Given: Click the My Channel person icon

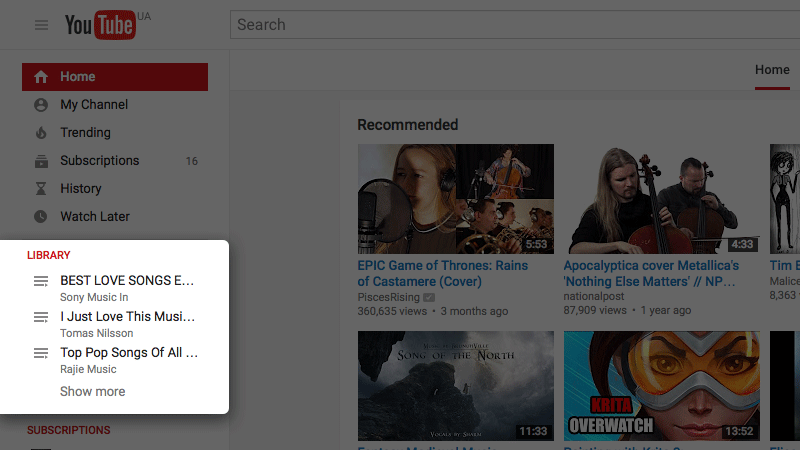Looking at the screenshot, I should pyautogui.click(x=41, y=105).
